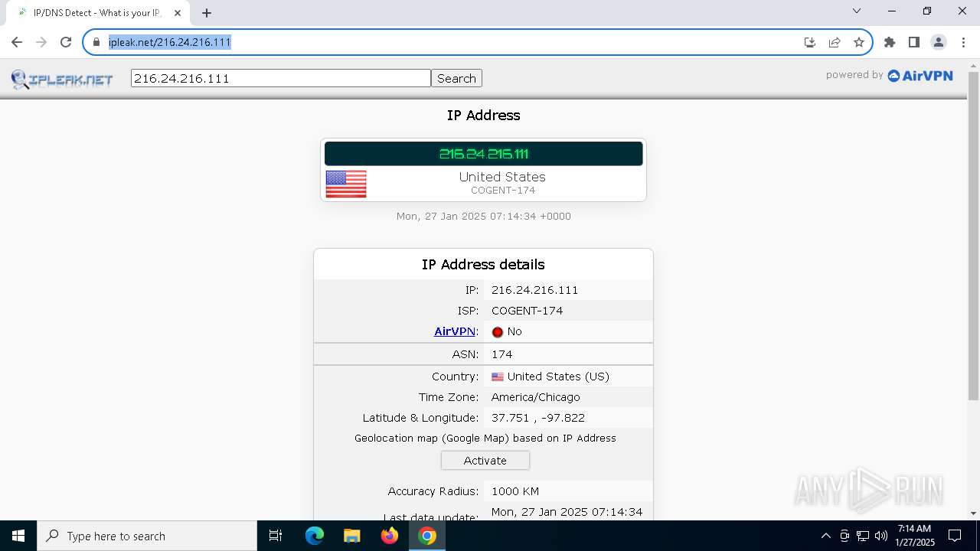Select the ASN value 174
Viewport: 980px width, 551px height.
[x=502, y=354]
